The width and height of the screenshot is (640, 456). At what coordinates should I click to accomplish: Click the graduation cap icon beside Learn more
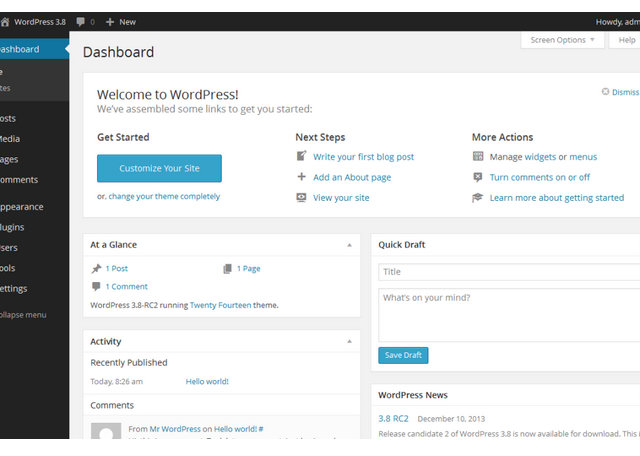coord(478,198)
